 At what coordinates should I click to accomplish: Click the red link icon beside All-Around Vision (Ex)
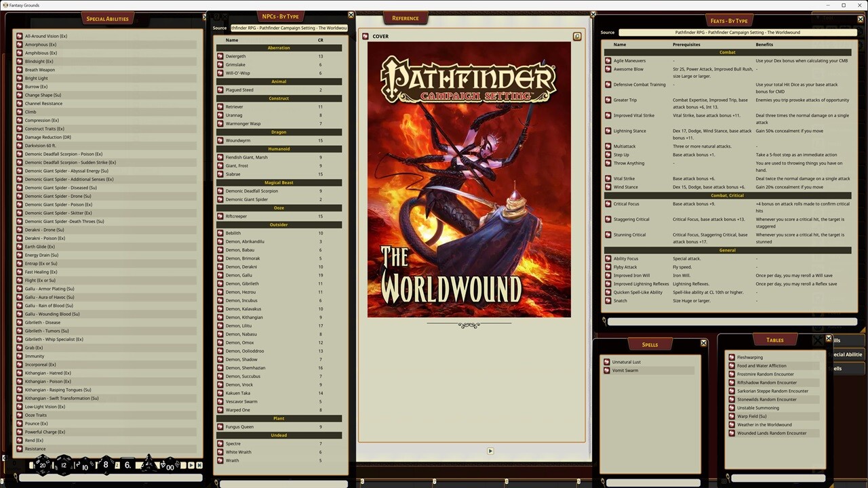tap(19, 36)
